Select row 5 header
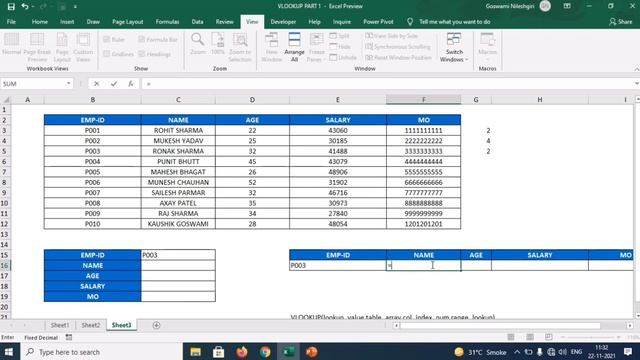 4,151
